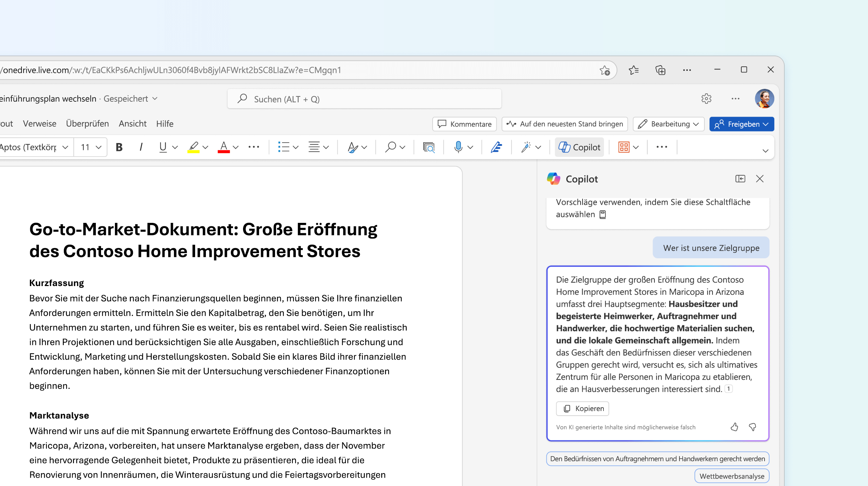
Task: Click the Marktanalyse heading in document
Action: [x=59, y=416]
